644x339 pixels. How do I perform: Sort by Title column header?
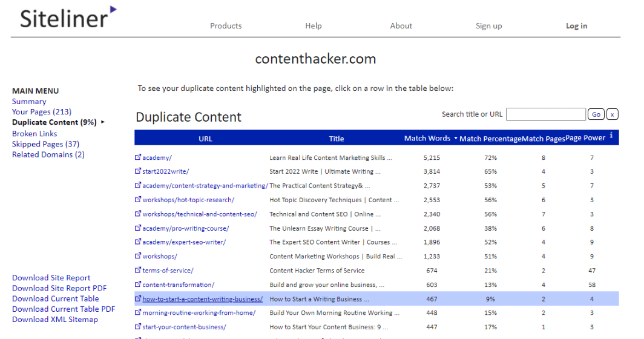(337, 139)
